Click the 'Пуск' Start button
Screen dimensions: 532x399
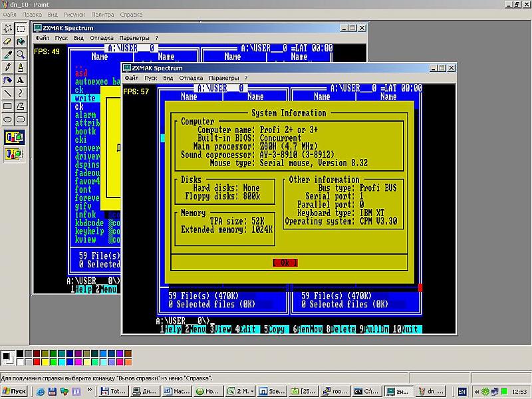15,392
